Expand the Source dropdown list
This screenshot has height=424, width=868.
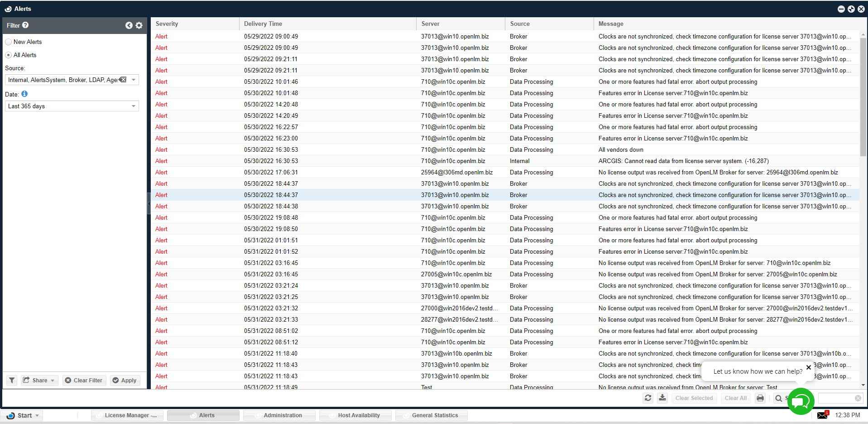pos(134,80)
